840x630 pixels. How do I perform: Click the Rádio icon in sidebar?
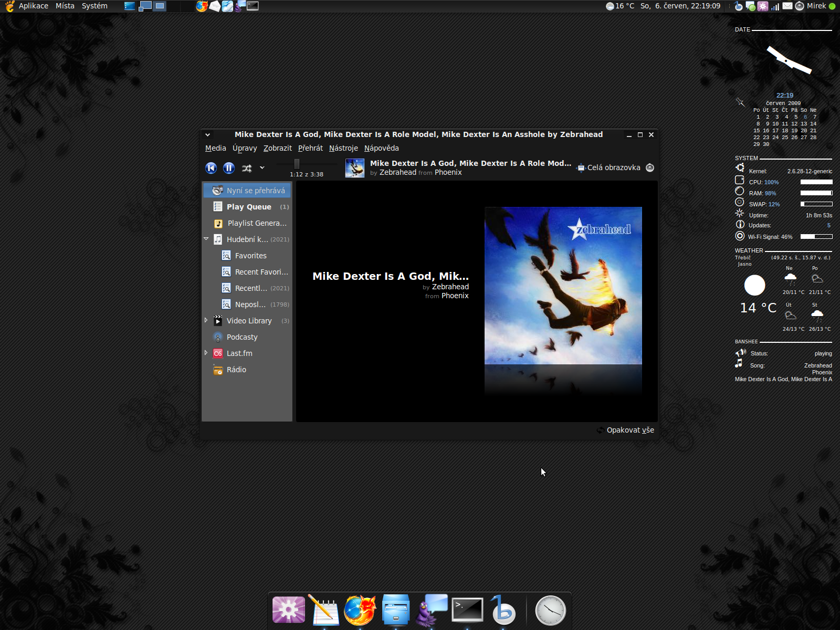point(218,370)
